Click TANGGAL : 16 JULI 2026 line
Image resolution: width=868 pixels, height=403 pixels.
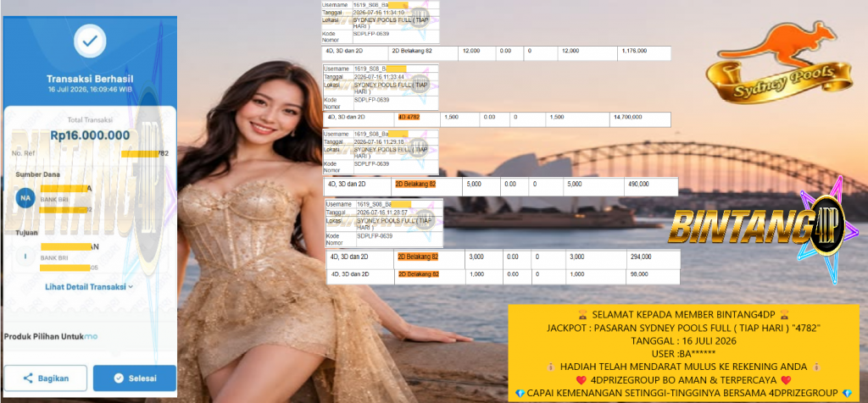click(x=684, y=341)
